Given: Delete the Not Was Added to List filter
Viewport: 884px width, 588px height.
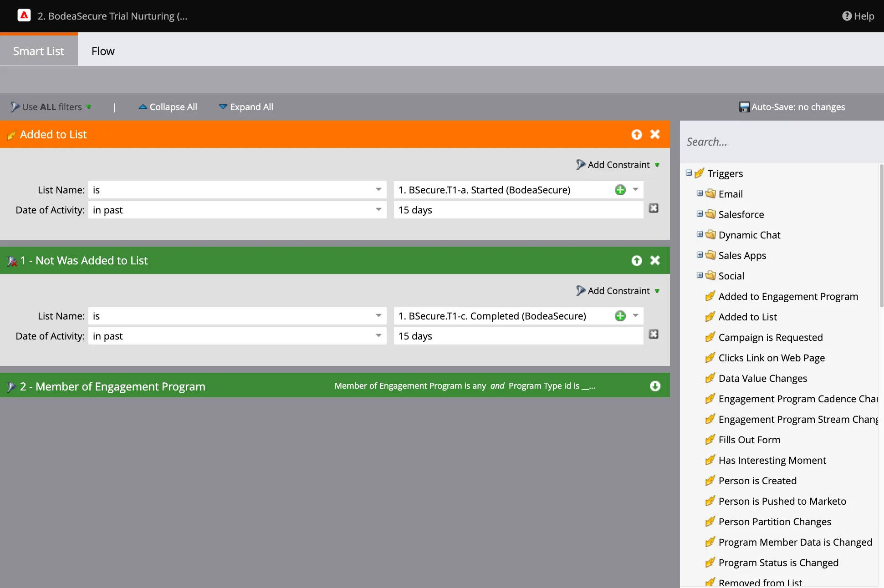Looking at the screenshot, I should [655, 260].
